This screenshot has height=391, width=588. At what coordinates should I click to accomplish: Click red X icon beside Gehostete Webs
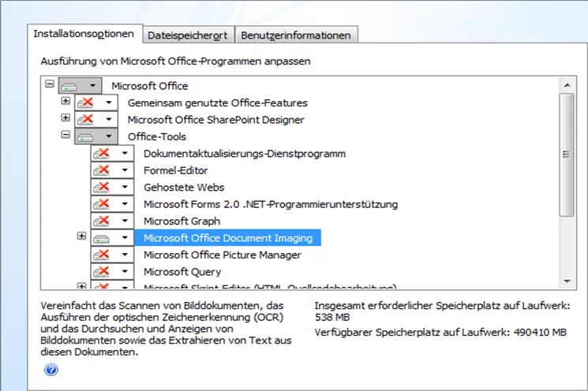coord(102,187)
